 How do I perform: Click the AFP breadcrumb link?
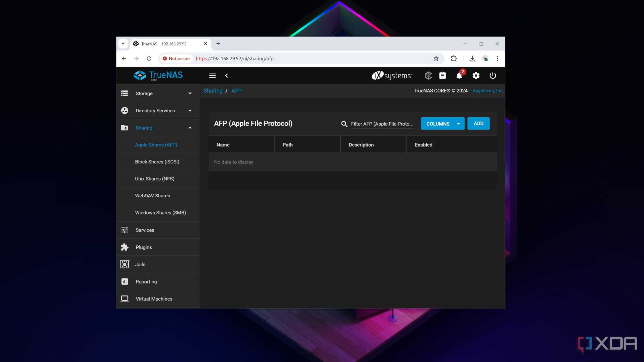click(x=236, y=91)
